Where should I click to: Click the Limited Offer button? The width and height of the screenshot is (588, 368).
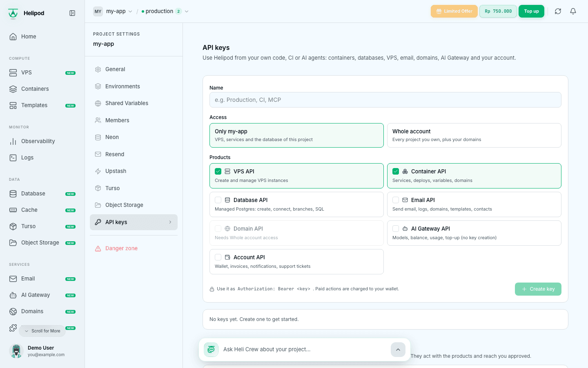click(x=454, y=11)
